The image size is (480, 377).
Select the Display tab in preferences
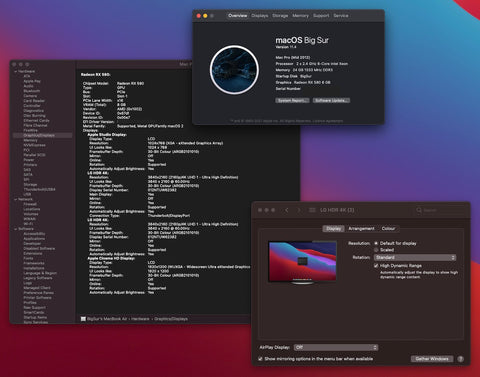(x=333, y=229)
